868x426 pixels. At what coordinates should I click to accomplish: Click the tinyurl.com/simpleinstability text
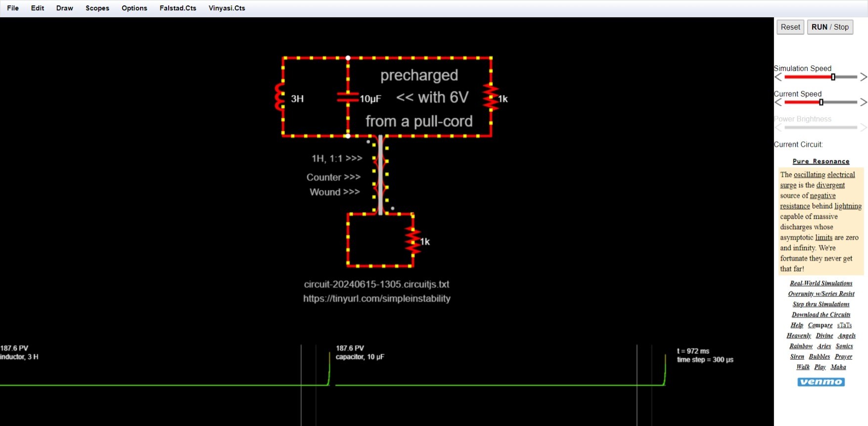point(377,299)
